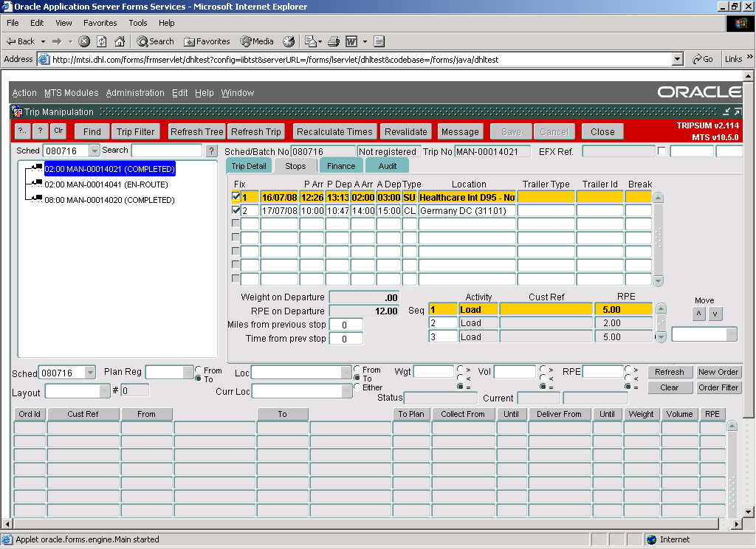
Task: Click stops table scroll down arrow
Action: [658, 280]
